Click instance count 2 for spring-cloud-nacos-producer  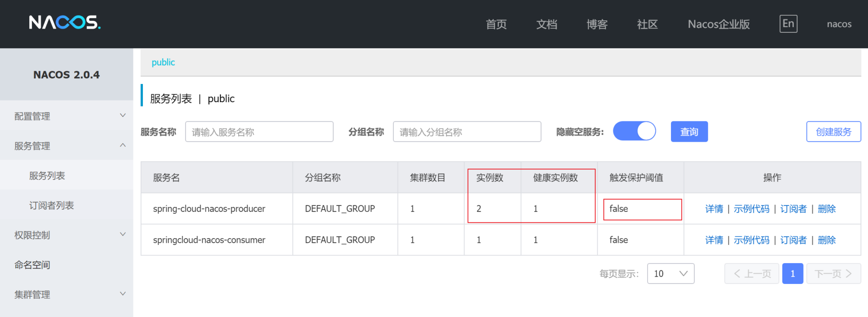tap(479, 209)
